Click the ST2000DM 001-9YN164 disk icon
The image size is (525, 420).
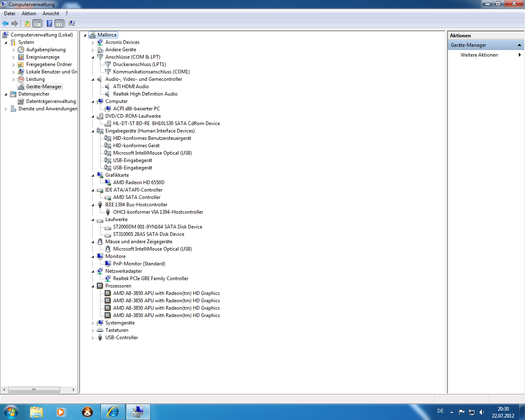coord(108,227)
